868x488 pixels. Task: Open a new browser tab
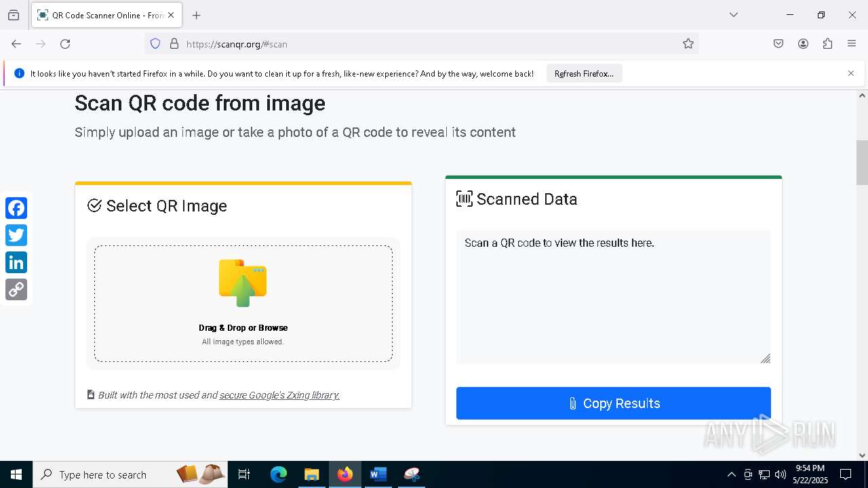pos(197,15)
